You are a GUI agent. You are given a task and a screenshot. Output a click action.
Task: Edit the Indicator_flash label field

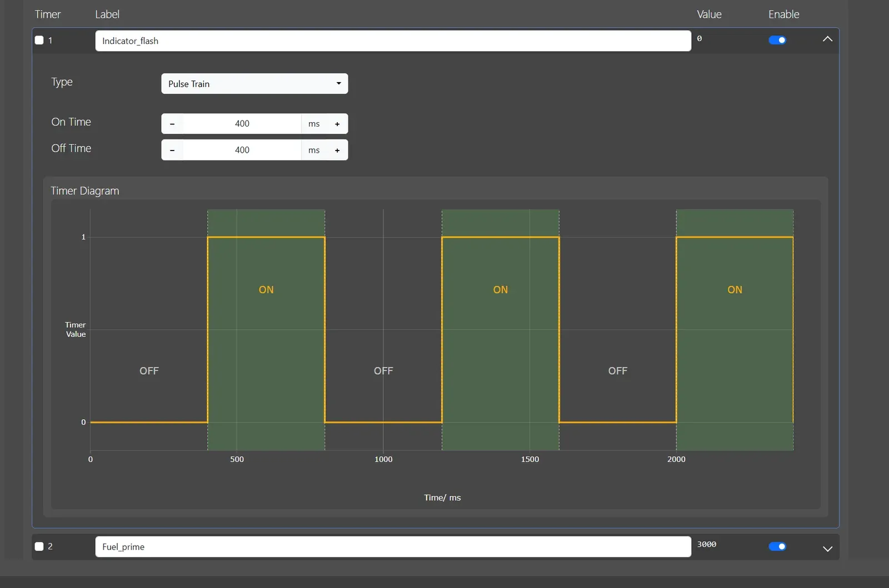click(393, 41)
